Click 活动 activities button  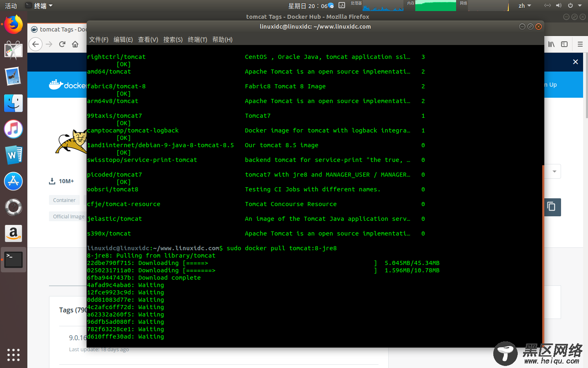(x=11, y=6)
